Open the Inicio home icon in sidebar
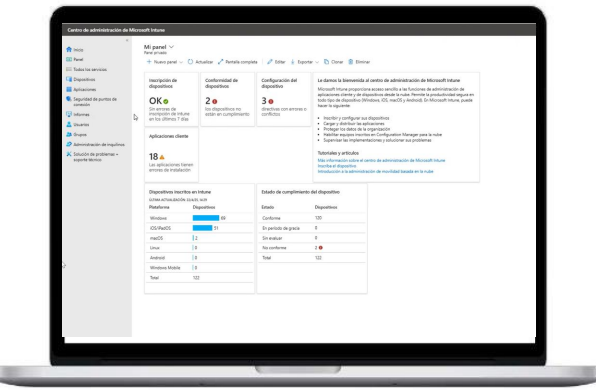The image size is (597, 390). tap(69, 50)
